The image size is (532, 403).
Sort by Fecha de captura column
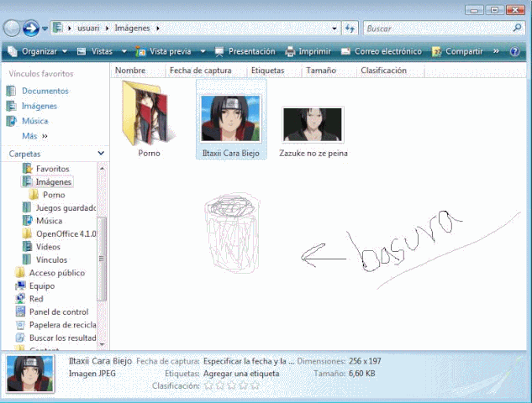tap(206, 71)
